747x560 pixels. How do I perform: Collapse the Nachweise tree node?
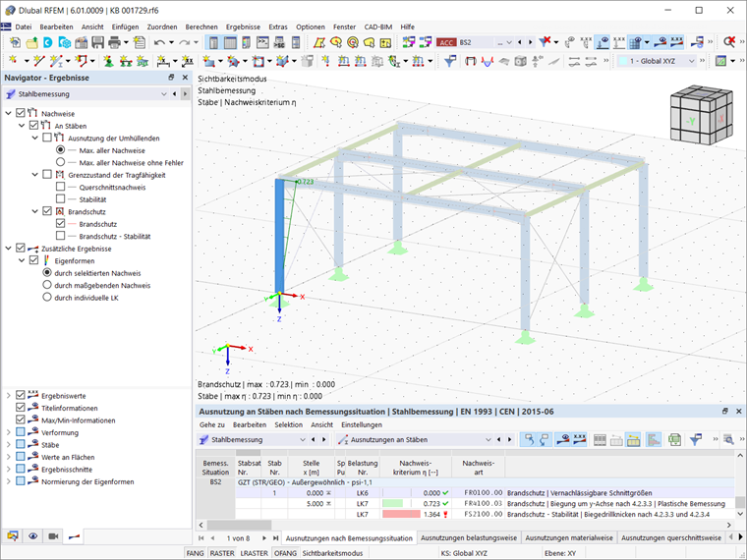click(8, 113)
